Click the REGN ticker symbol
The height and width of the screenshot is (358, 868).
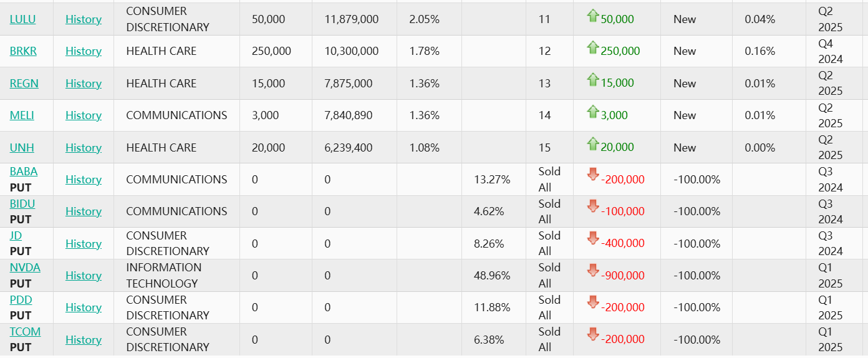(24, 84)
